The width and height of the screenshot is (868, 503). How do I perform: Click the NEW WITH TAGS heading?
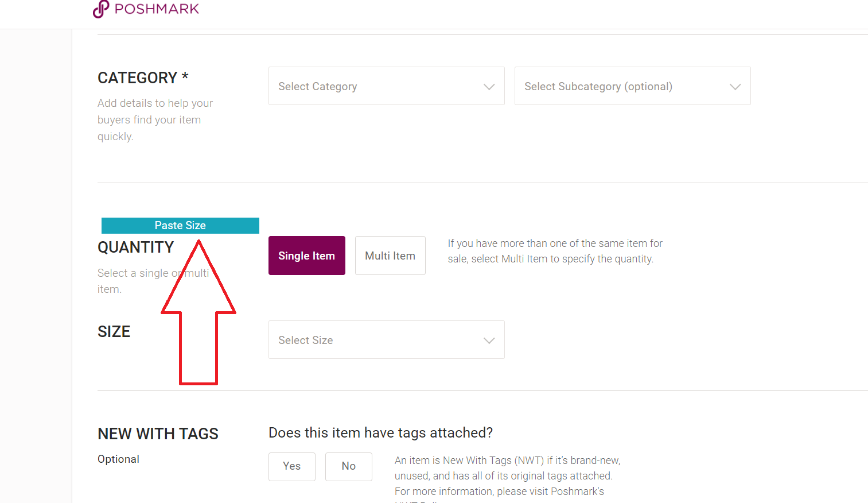point(158,434)
